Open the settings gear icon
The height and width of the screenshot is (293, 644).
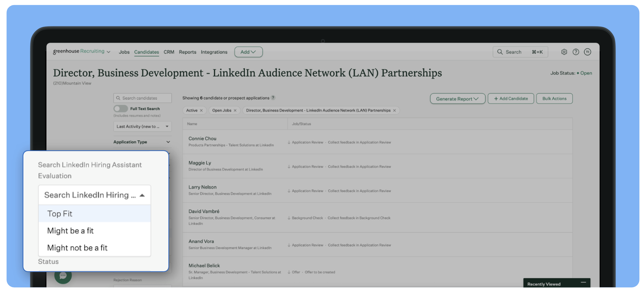point(564,52)
